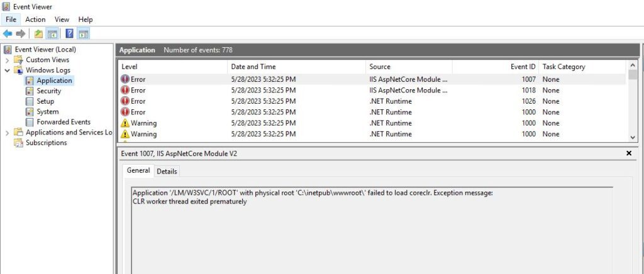
Task: Expand the Custom Views node
Action: pos(8,60)
